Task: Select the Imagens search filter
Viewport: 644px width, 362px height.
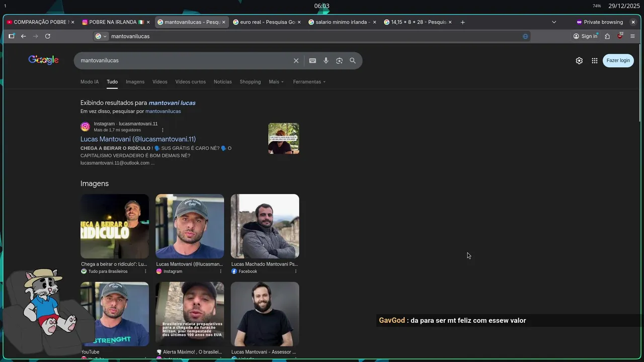Action: (x=135, y=82)
